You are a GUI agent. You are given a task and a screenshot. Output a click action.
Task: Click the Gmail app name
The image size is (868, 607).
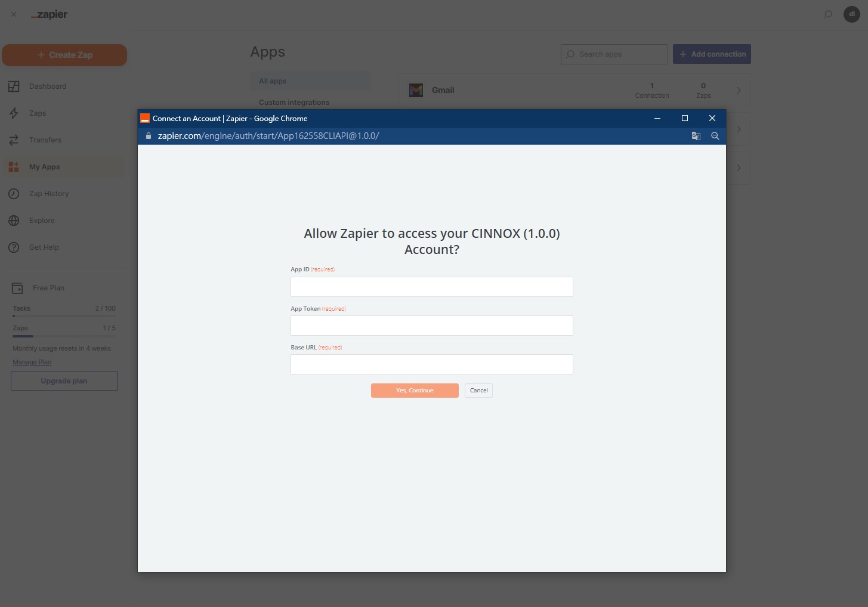pos(443,90)
